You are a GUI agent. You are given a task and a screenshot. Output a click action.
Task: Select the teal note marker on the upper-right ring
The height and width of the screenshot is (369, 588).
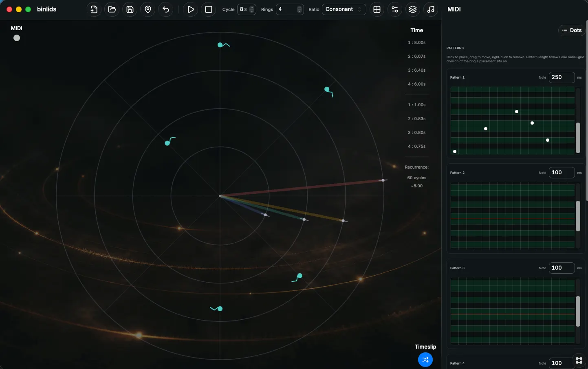point(327,89)
